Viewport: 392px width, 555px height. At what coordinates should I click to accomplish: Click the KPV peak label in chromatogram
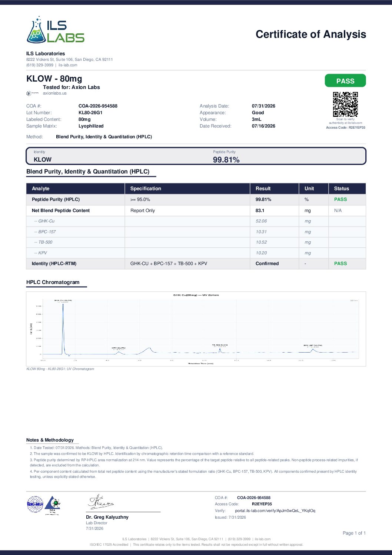point(119,348)
